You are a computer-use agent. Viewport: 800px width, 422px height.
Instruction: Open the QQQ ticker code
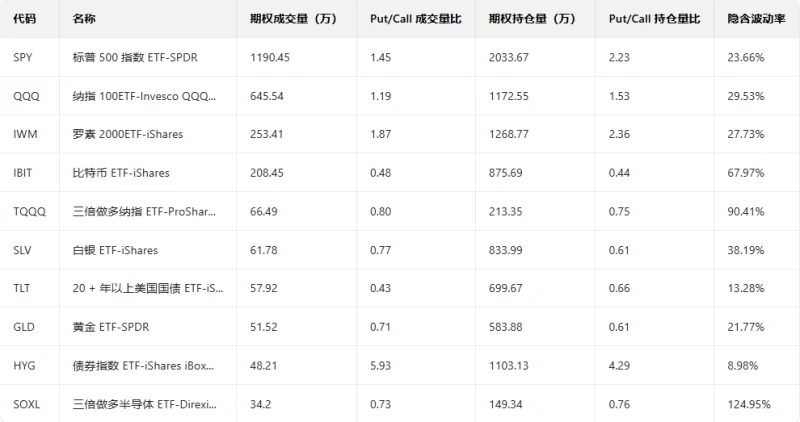pyautogui.click(x=25, y=96)
